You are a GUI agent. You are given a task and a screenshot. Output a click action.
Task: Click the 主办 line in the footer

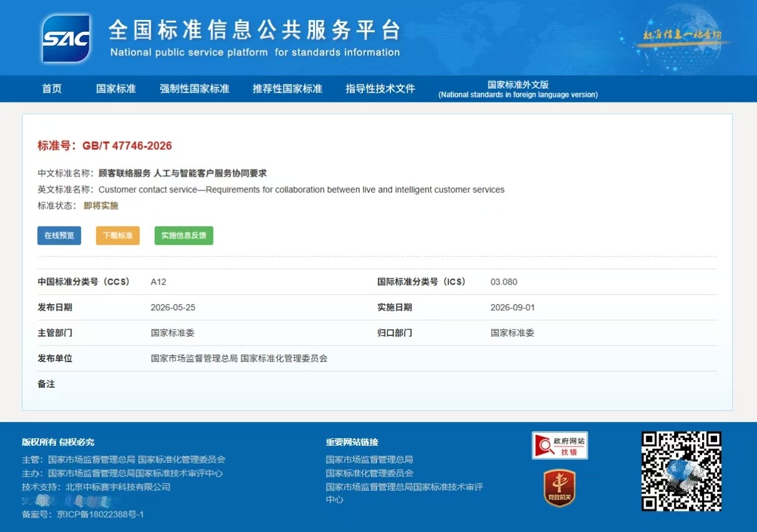pos(122,473)
